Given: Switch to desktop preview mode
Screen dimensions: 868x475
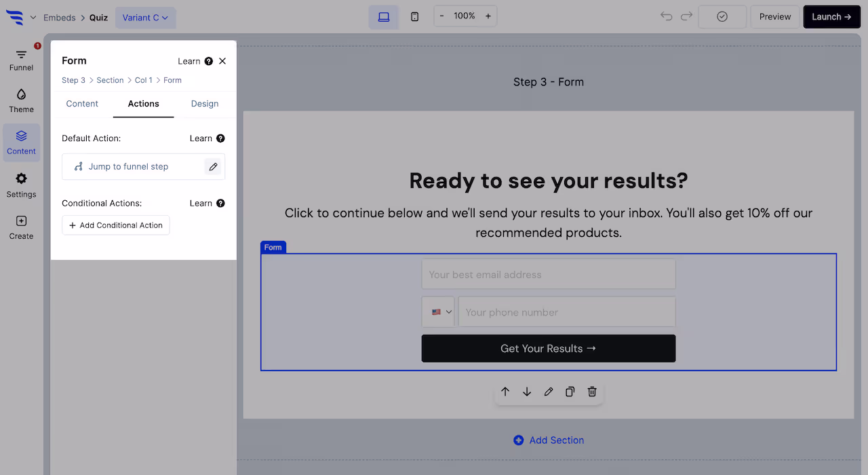Looking at the screenshot, I should [384, 17].
